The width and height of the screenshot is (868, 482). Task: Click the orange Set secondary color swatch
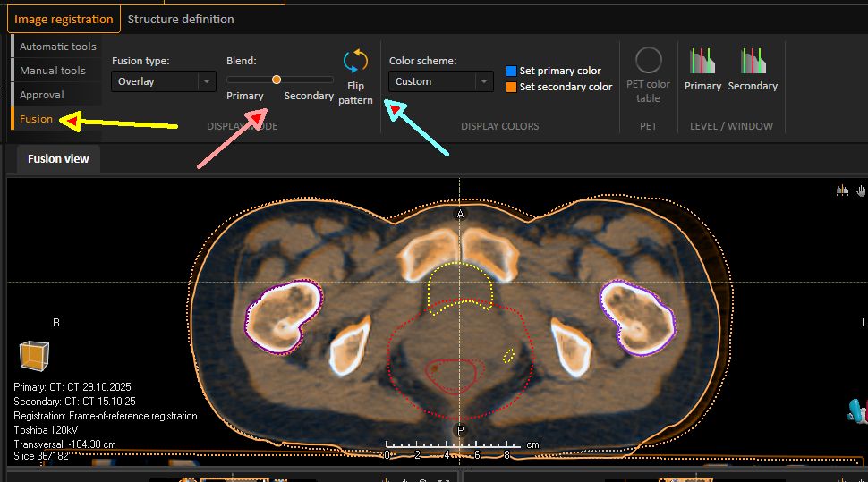tap(512, 87)
